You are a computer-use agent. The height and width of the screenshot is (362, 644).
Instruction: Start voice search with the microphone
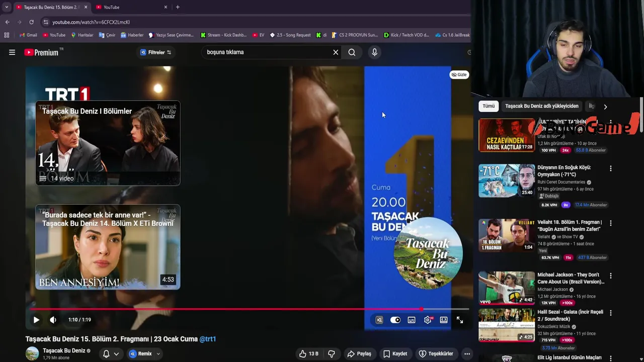point(374,52)
